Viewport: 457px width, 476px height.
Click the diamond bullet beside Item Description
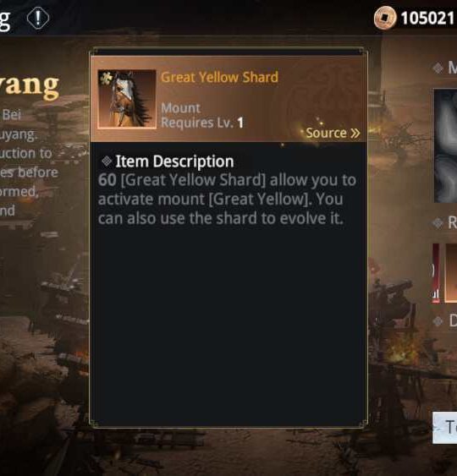(107, 161)
